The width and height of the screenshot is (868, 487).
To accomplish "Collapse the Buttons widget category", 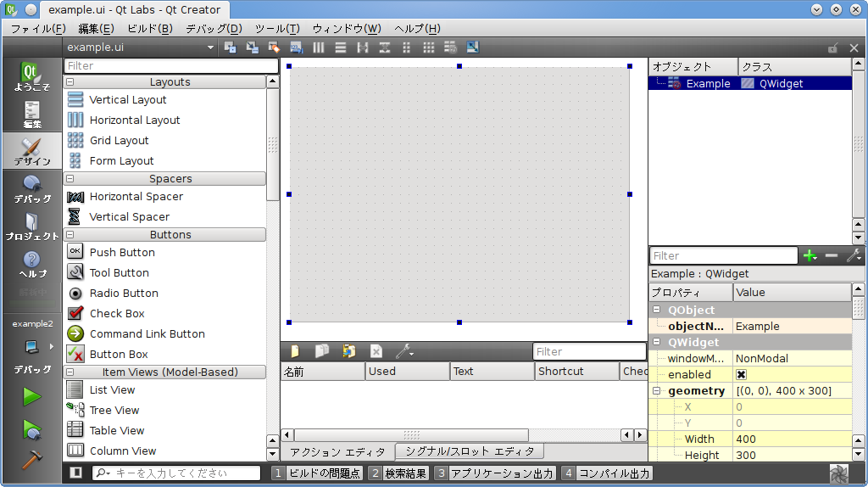I will (x=70, y=235).
